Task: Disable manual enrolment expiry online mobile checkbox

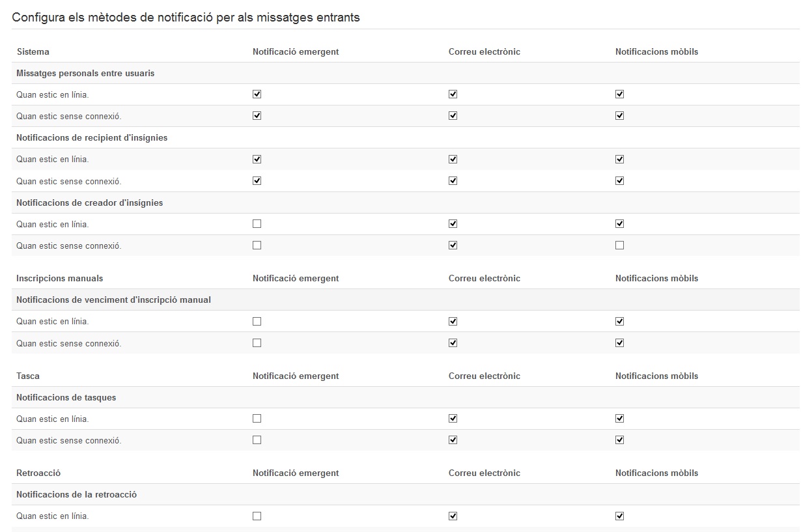Action: [619, 321]
